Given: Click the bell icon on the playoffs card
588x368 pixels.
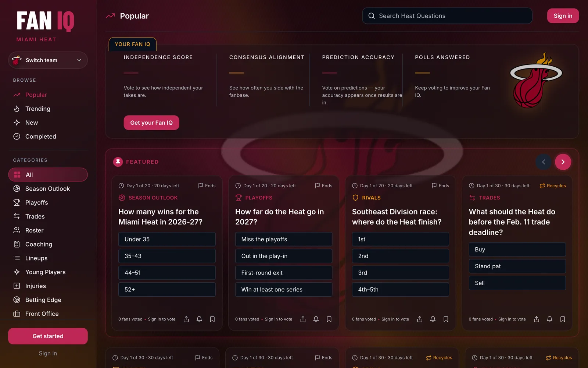Looking at the screenshot, I should [316, 319].
